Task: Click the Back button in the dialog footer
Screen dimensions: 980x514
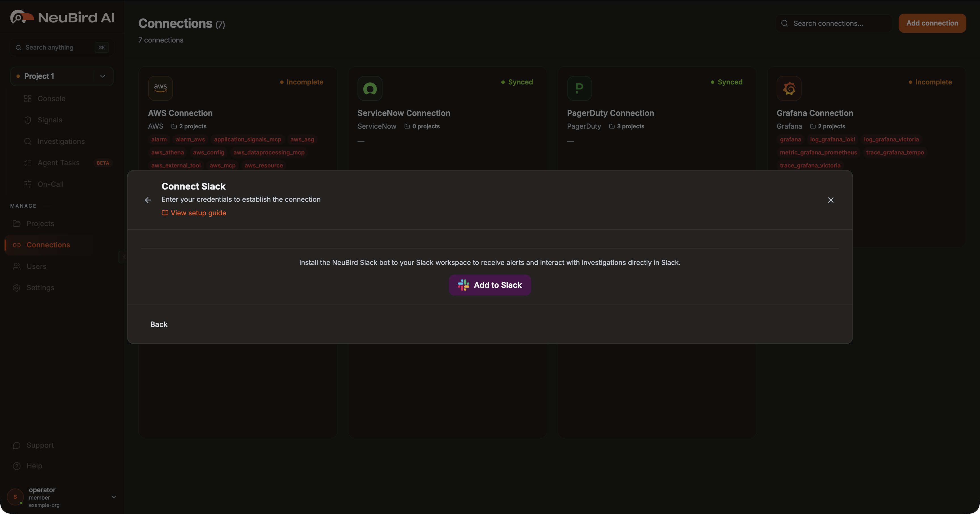Action: click(159, 324)
